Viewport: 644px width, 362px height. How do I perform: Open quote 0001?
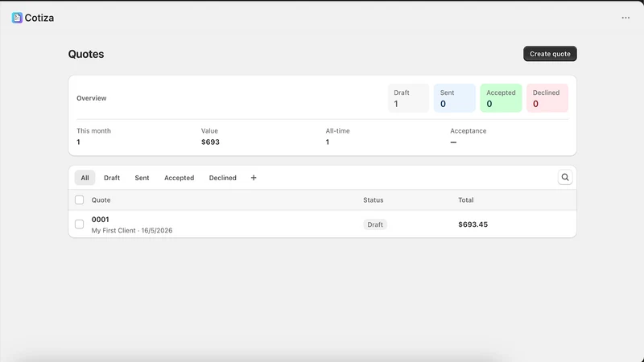click(x=100, y=220)
